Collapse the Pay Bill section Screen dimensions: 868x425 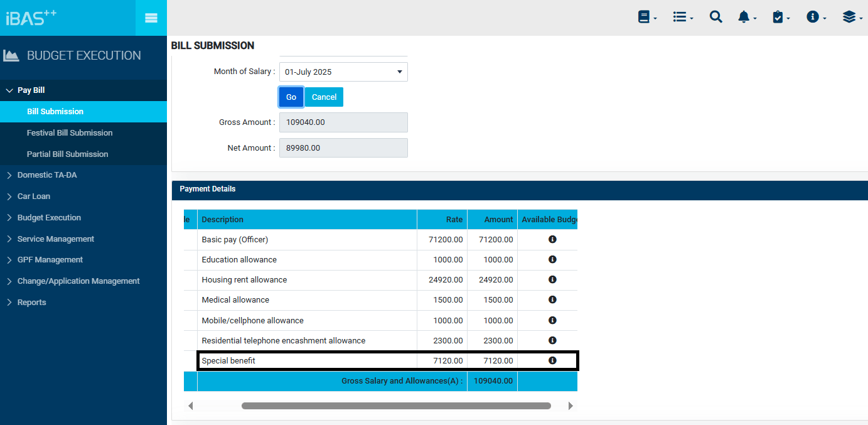[31, 90]
